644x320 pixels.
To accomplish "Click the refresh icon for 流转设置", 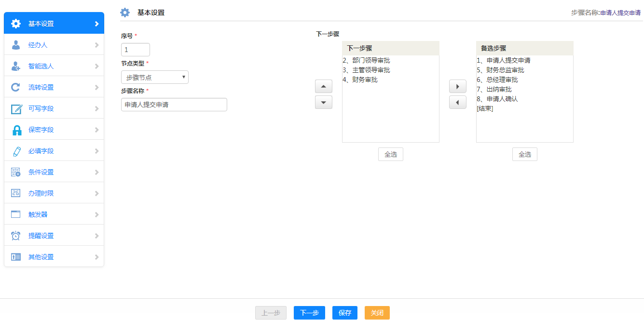I will 16,87.
